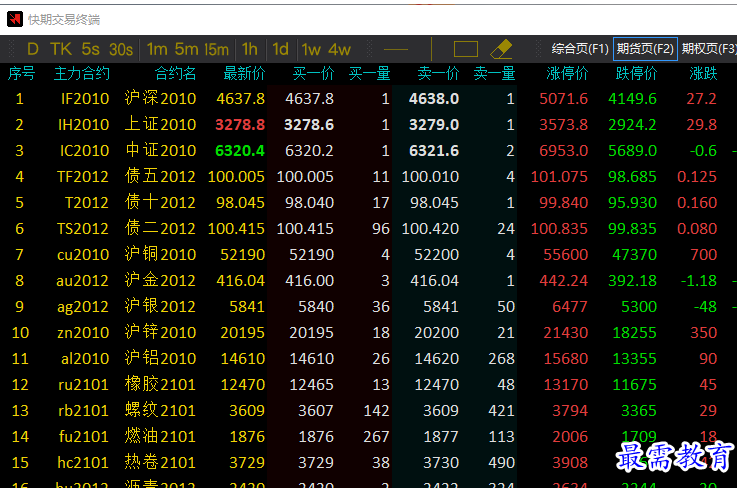
Task: Click contract name 中证2010
Action: (x=160, y=150)
